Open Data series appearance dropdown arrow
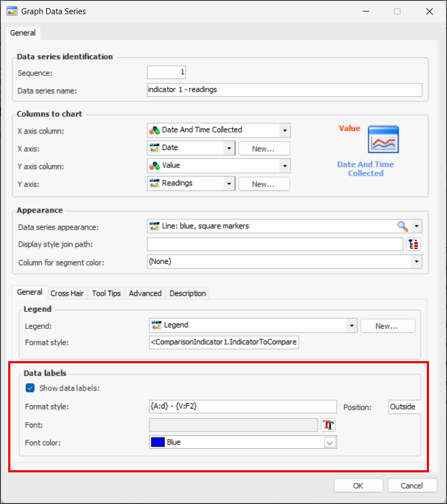The width and height of the screenshot is (447, 504). [416, 226]
